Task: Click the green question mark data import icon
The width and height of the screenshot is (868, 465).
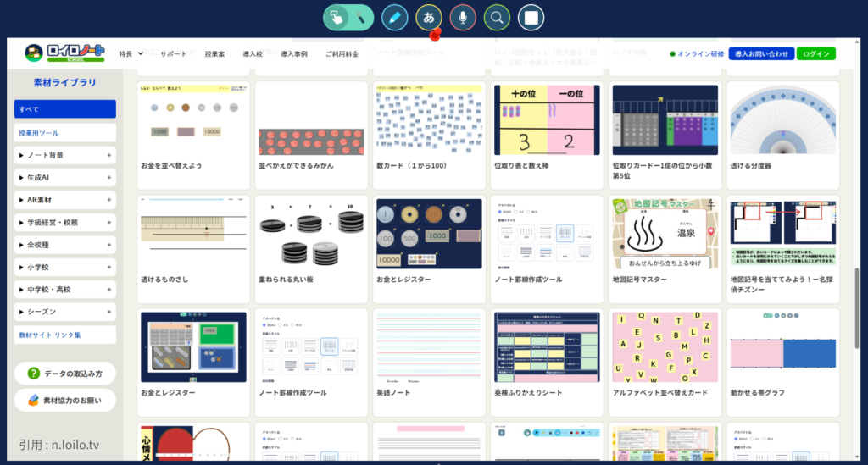Action: (34, 374)
